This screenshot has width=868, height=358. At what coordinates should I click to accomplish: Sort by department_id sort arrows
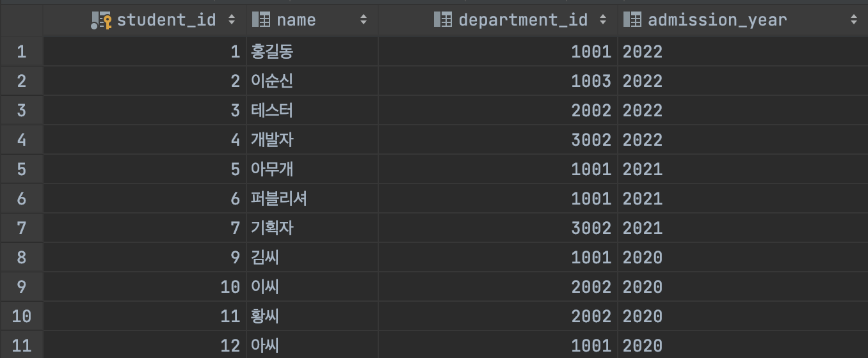point(602,20)
